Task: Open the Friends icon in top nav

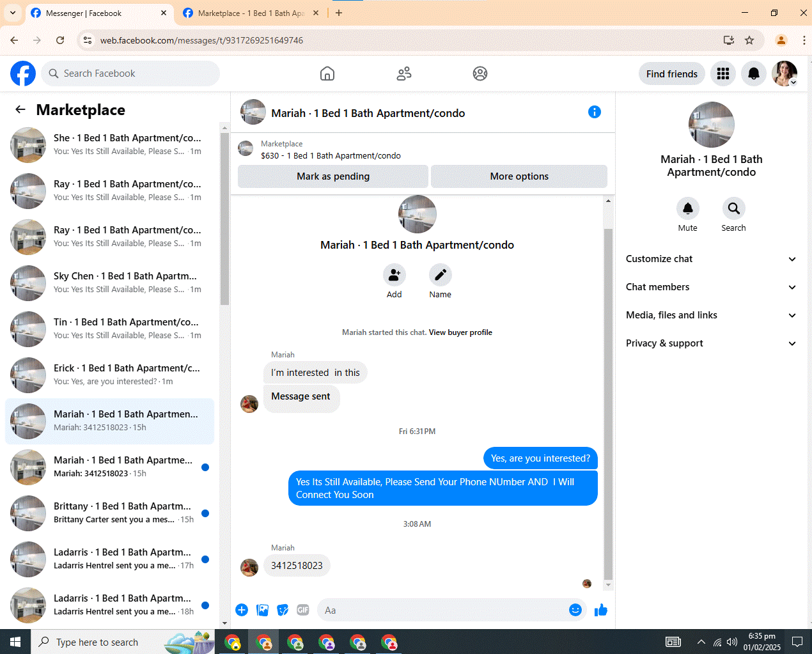Action: 404,74
